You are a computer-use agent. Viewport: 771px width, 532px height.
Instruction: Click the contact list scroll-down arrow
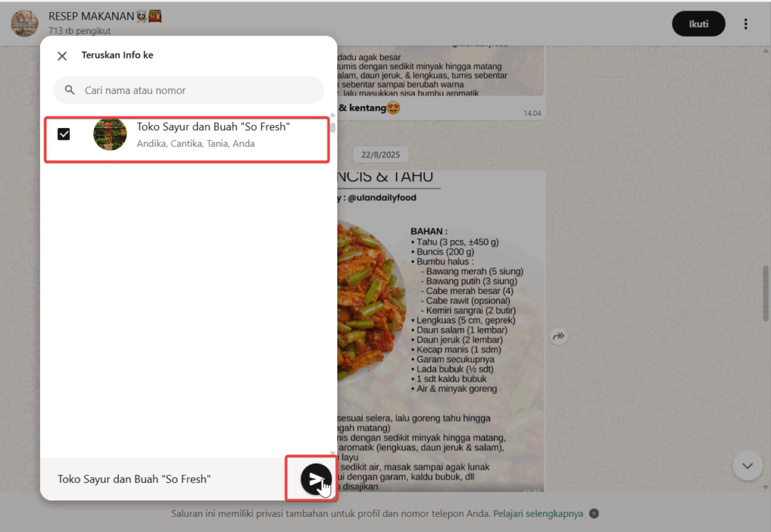pyautogui.click(x=333, y=453)
